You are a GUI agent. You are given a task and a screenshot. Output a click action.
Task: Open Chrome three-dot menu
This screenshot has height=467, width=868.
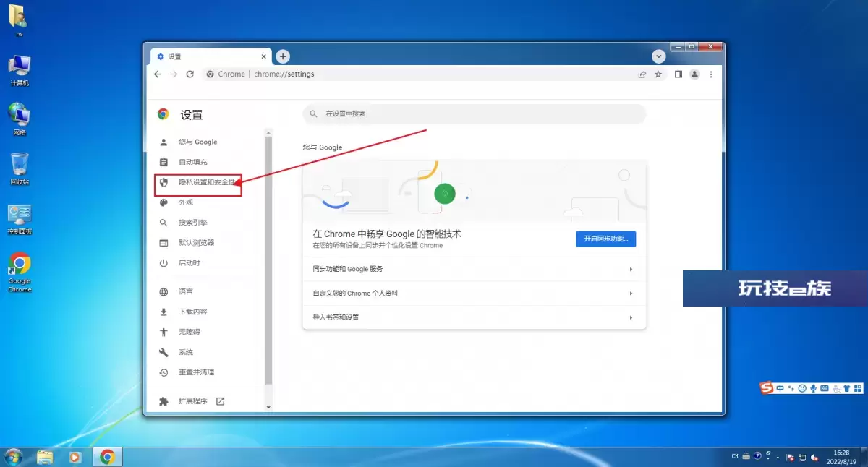pyautogui.click(x=711, y=74)
